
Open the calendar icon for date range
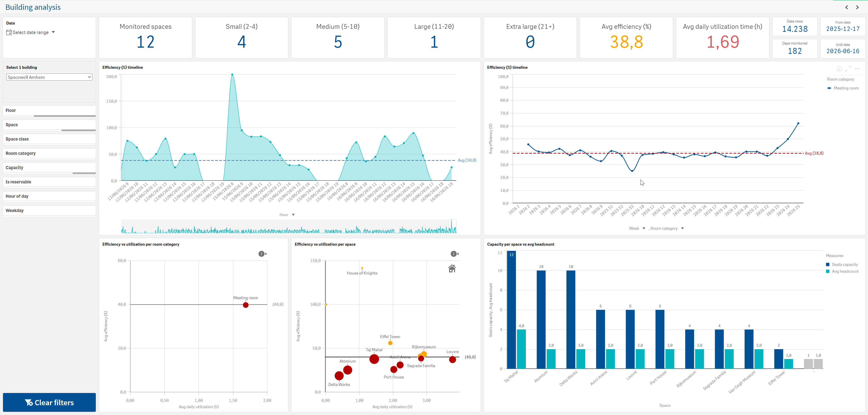pos(9,32)
